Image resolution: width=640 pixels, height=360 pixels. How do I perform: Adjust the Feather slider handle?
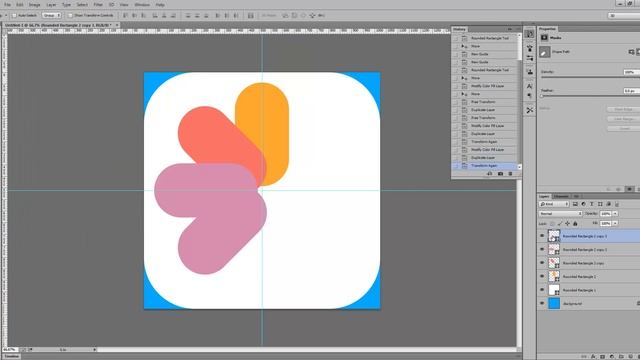[x=542, y=96]
